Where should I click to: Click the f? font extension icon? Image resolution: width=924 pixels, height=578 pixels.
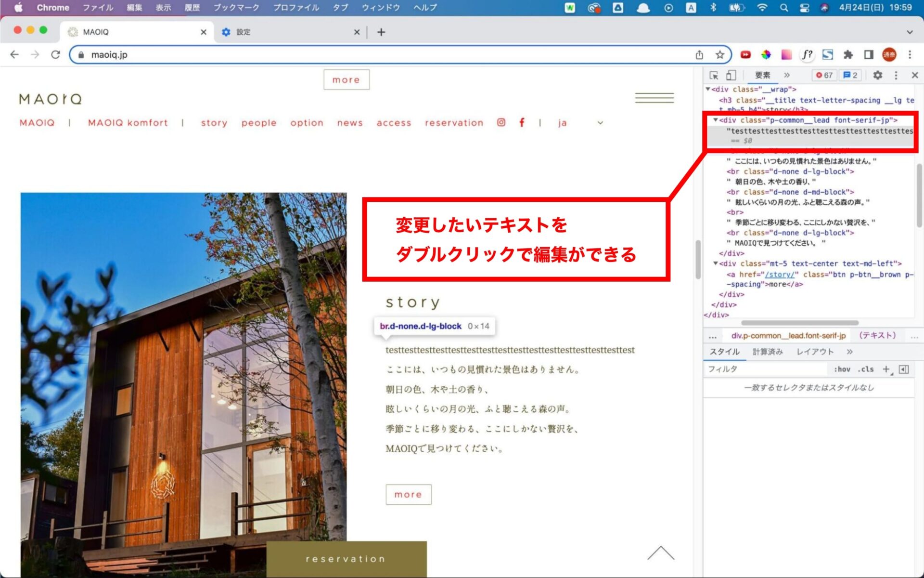pyautogui.click(x=807, y=54)
